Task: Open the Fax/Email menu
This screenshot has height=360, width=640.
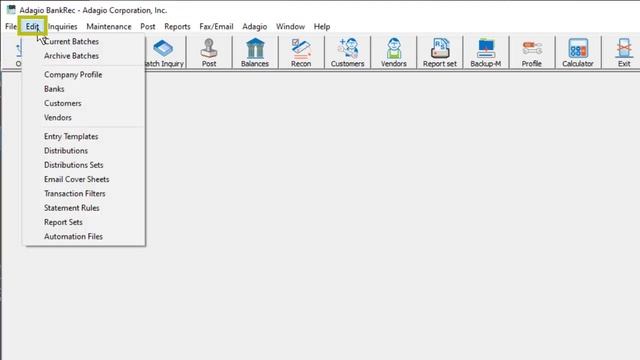Action: tap(216, 27)
